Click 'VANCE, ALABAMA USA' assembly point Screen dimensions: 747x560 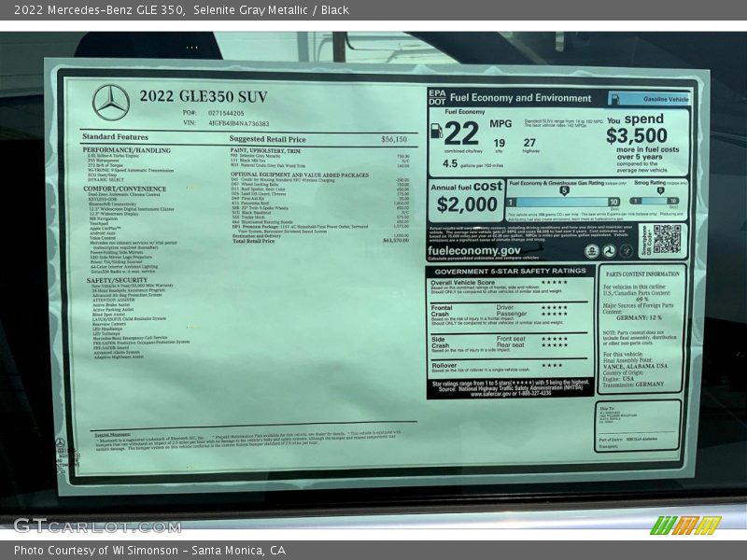click(635, 366)
